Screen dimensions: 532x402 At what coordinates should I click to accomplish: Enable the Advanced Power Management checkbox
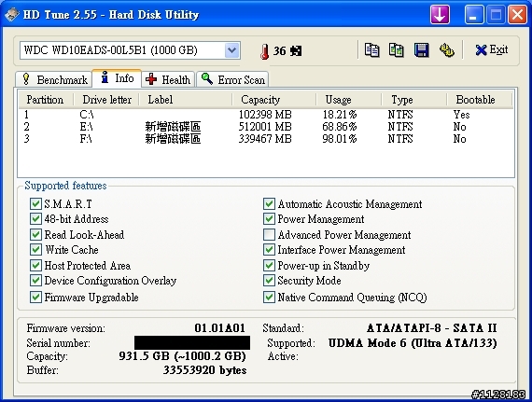click(x=269, y=234)
